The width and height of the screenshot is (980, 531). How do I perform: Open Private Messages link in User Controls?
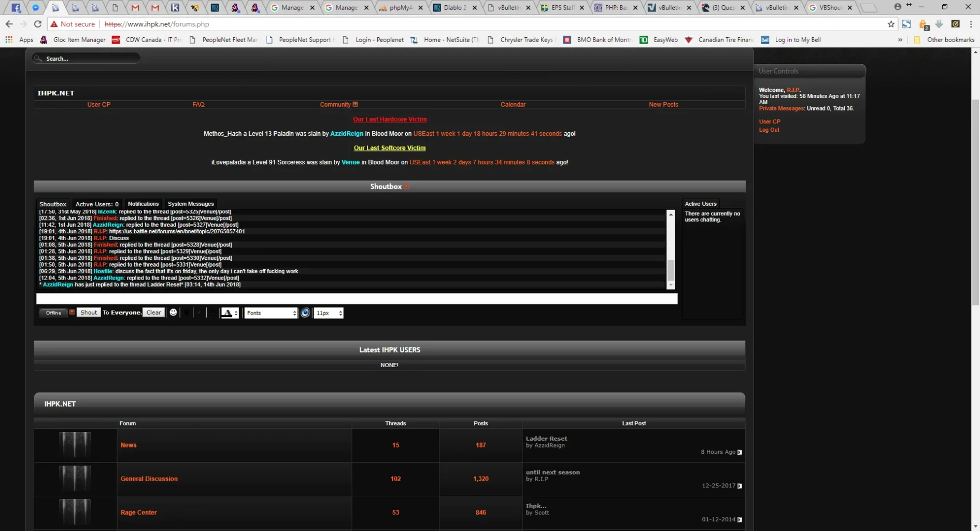click(x=782, y=108)
